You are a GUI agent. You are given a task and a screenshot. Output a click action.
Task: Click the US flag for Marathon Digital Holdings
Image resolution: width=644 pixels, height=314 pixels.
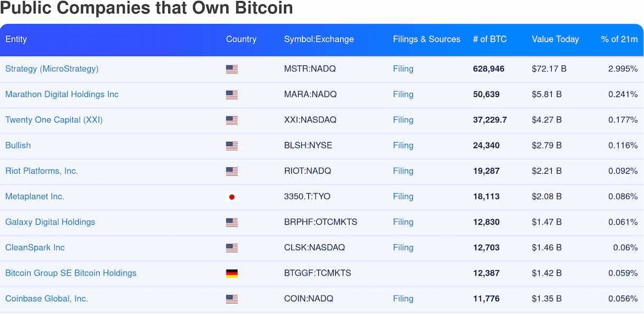pyautogui.click(x=232, y=94)
